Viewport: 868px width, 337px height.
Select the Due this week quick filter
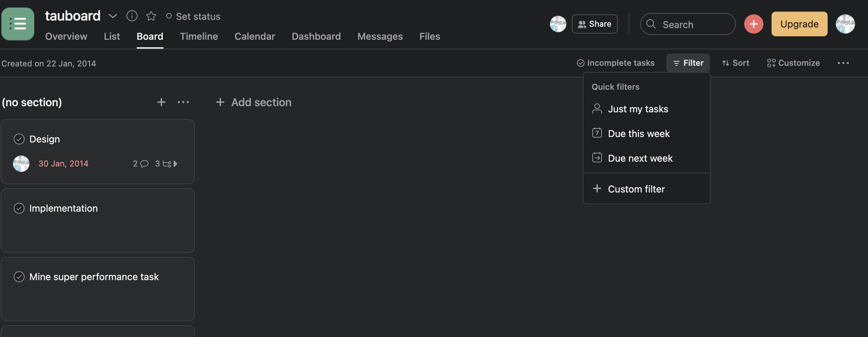pos(639,134)
